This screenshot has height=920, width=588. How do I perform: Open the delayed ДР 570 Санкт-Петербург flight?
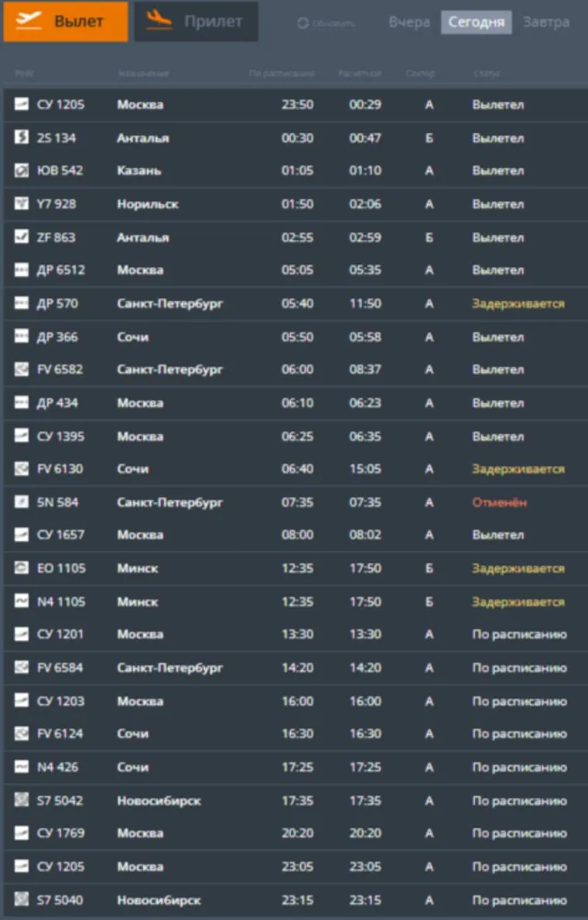pyautogui.click(x=294, y=304)
